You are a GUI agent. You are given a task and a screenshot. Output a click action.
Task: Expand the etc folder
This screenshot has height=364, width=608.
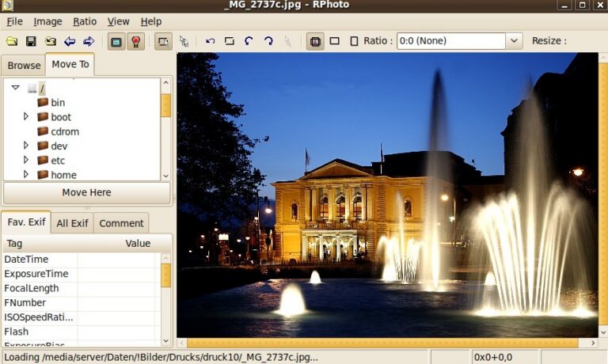(26, 160)
